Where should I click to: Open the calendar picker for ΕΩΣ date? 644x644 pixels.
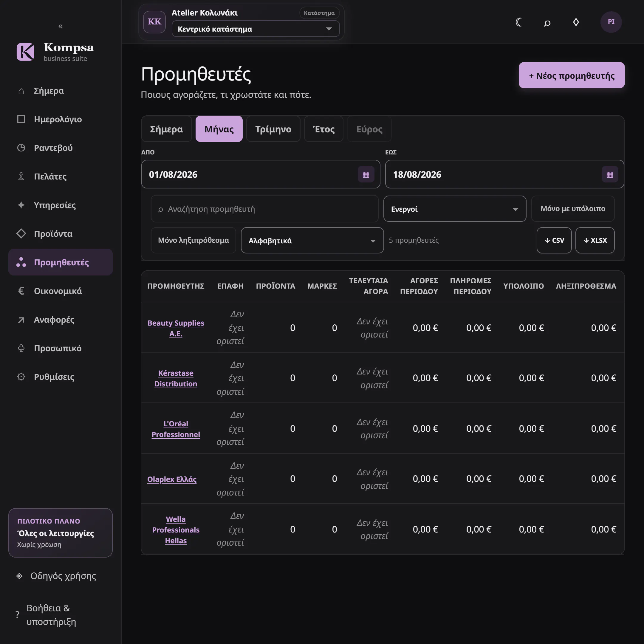(610, 174)
